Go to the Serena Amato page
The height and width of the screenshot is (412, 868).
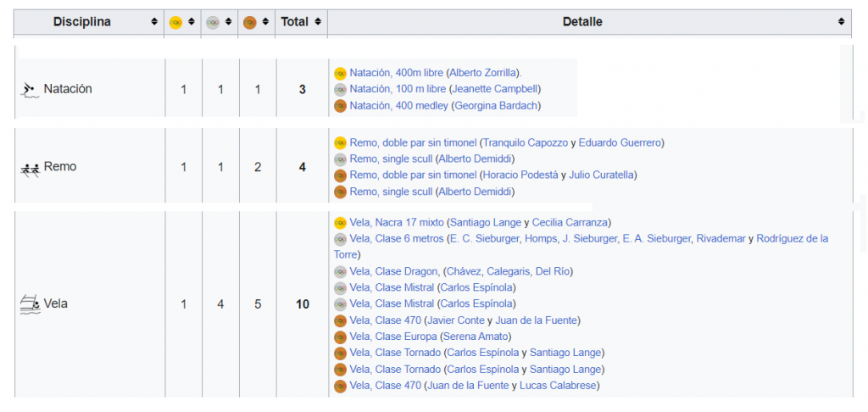click(476, 337)
